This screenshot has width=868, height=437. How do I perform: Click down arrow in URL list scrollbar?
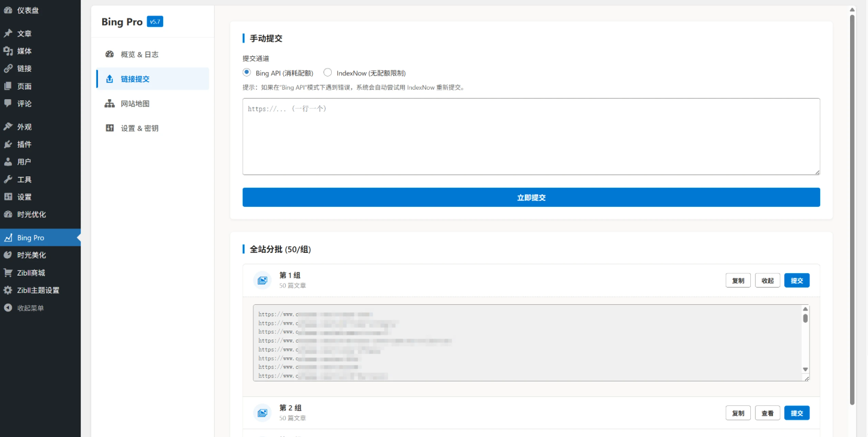point(805,369)
